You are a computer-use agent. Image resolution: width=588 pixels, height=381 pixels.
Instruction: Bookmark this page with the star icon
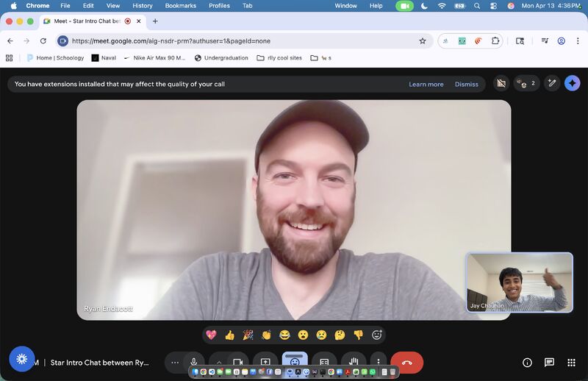coord(423,41)
